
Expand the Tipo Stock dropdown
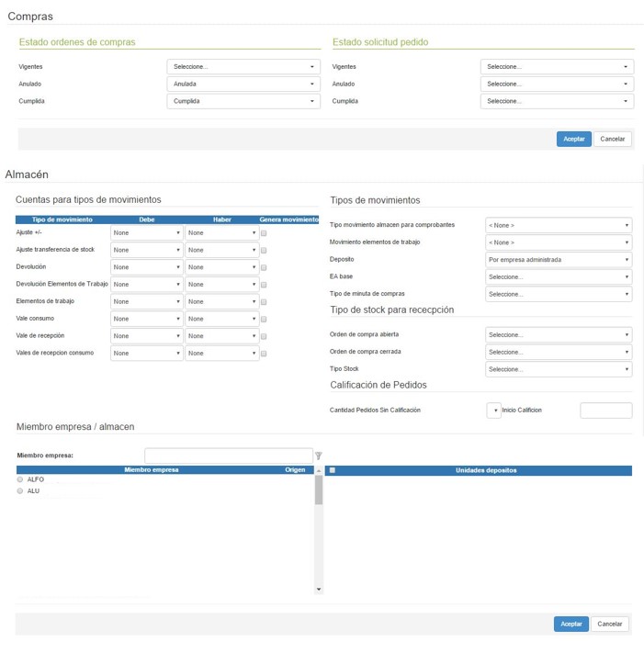pos(558,369)
